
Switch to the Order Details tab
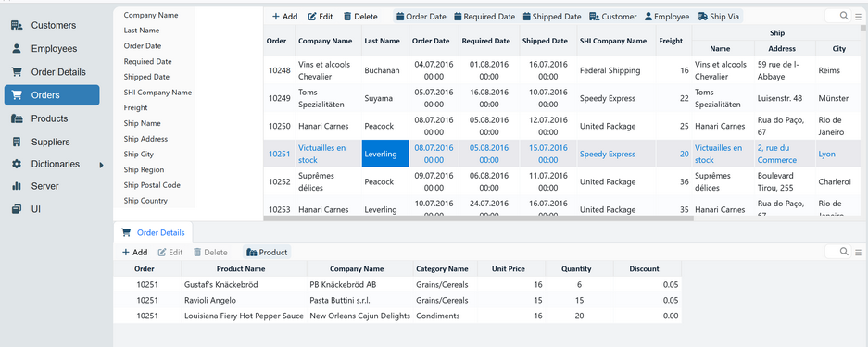154,232
